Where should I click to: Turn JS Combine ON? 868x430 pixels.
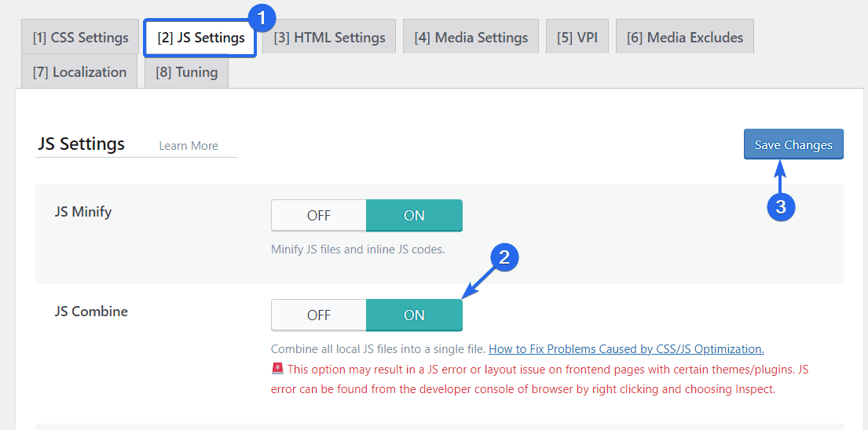pos(414,315)
